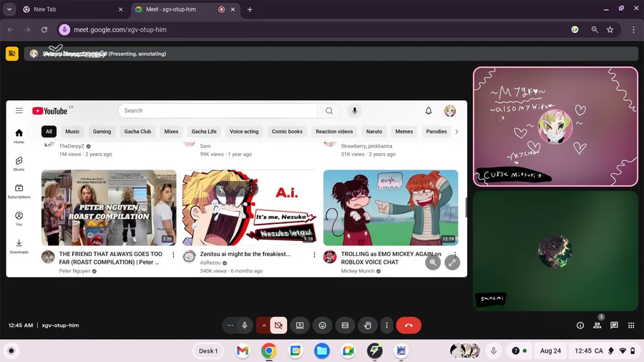Start YouTube voice search with microphone
644x362 pixels.
[x=354, y=110]
